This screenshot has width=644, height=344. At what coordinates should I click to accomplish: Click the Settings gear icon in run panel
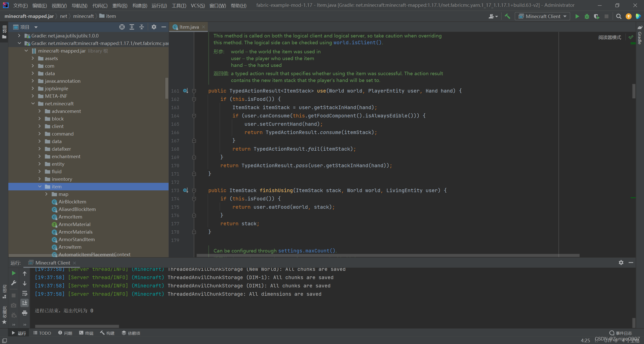pos(621,263)
